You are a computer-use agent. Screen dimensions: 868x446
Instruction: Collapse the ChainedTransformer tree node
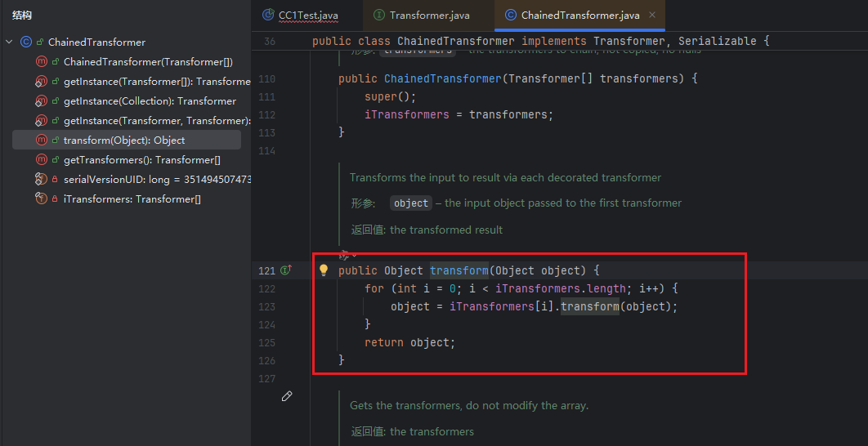[x=9, y=42]
